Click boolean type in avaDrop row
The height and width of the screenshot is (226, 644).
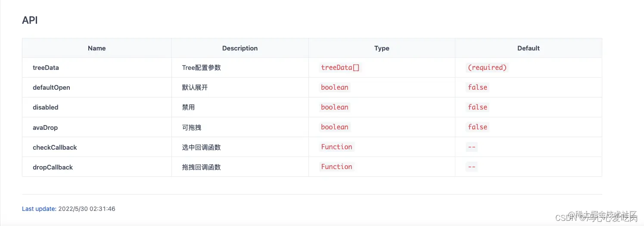tap(335, 127)
